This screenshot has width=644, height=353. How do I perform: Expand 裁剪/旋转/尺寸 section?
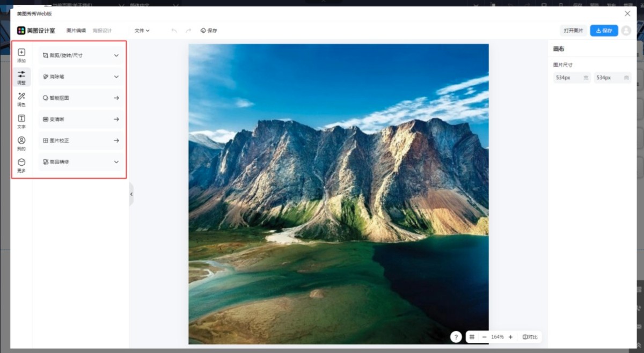coord(80,55)
